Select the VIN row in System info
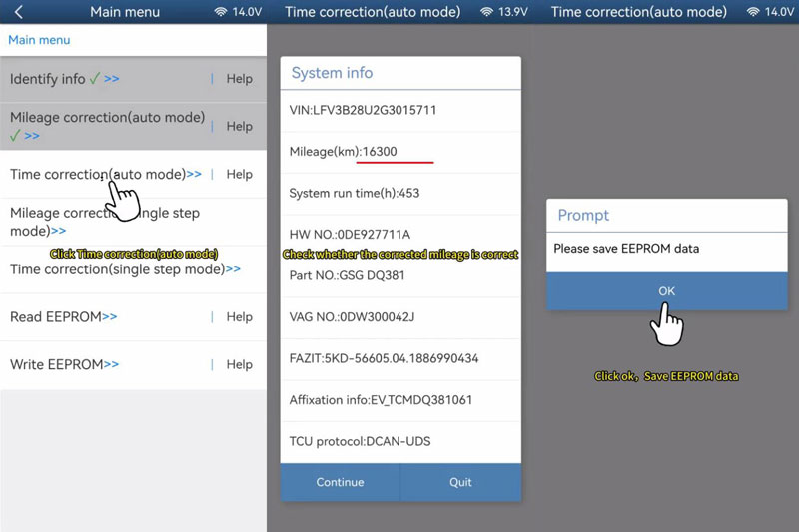799x532 pixels. click(399, 110)
